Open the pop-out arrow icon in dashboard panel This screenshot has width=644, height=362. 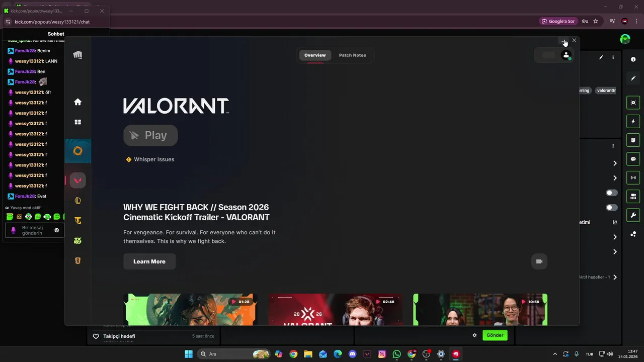click(x=615, y=222)
